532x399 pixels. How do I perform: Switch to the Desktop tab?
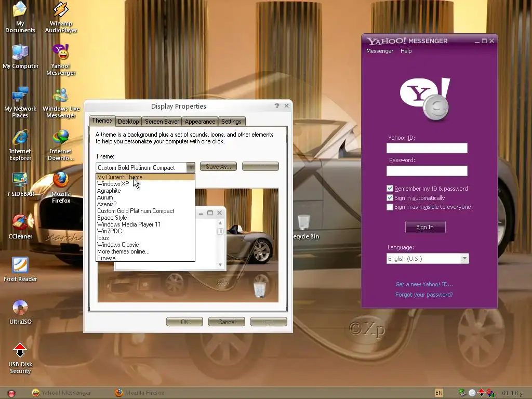coord(128,122)
